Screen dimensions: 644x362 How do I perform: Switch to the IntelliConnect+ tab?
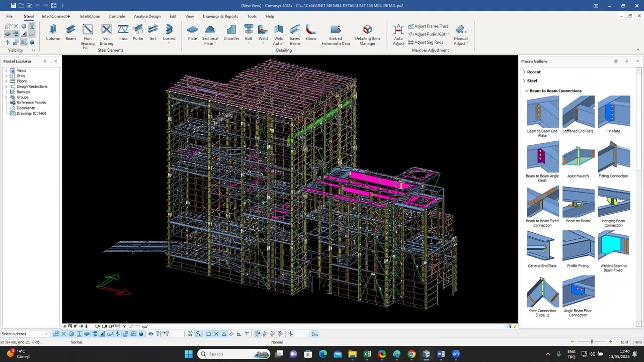coord(56,16)
